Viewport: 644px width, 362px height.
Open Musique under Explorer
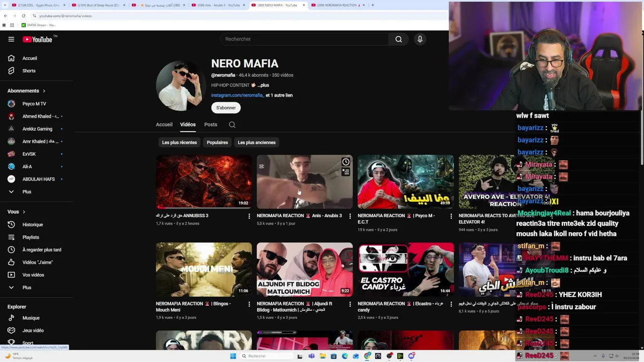(31, 318)
